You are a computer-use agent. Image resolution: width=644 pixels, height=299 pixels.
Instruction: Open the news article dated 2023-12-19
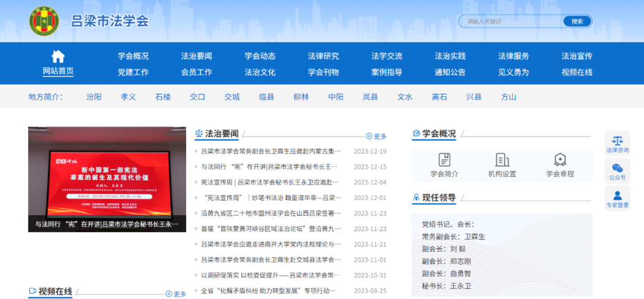tap(271, 151)
